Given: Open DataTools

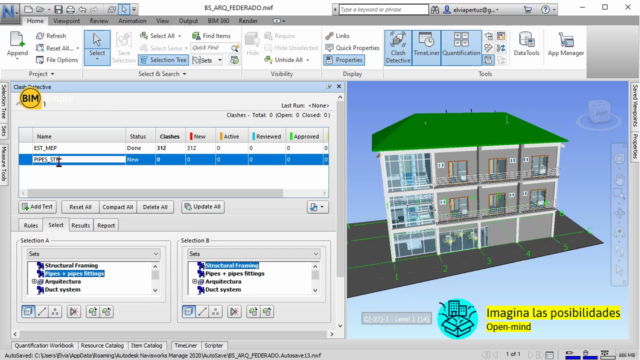Looking at the screenshot, I should [527, 44].
